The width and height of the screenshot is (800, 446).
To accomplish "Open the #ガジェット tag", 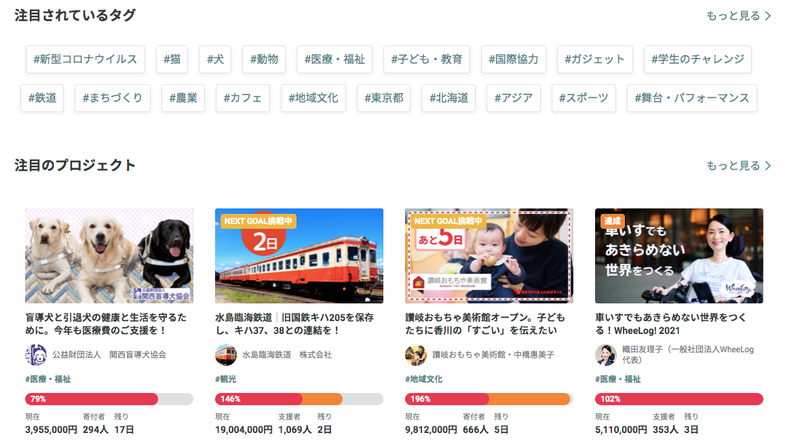I will pyautogui.click(x=594, y=59).
